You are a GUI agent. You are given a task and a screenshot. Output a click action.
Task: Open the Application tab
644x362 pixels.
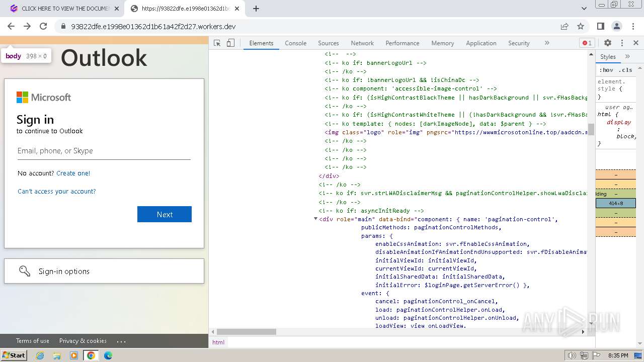(x=481, y=43)
